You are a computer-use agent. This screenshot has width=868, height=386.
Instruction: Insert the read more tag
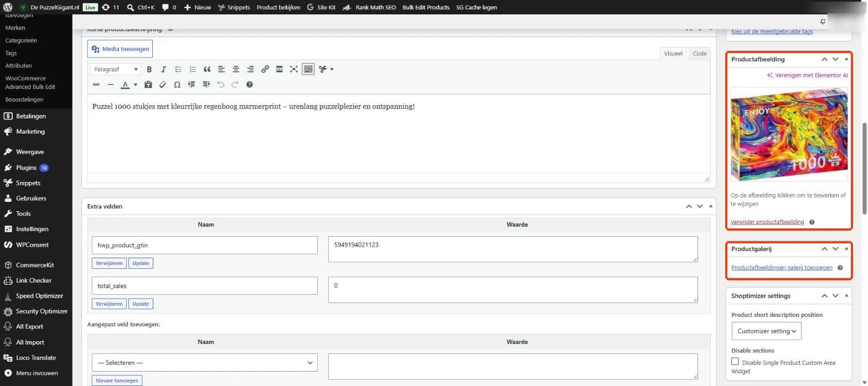(x=280, y=69)
